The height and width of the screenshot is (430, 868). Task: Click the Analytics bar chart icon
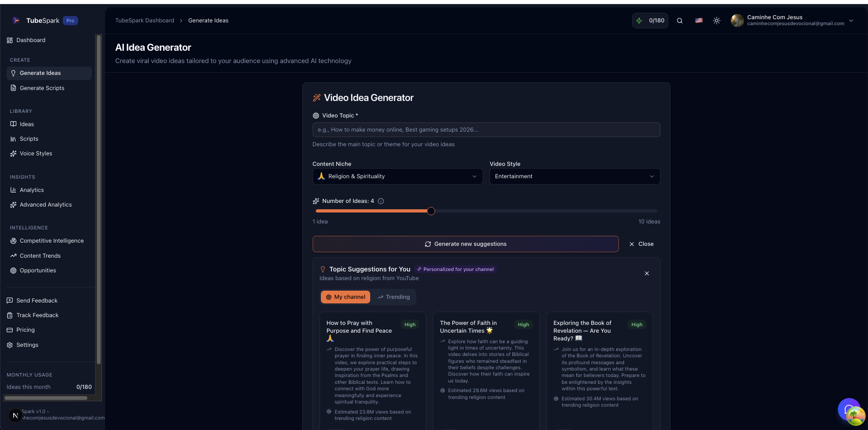pos(13,190)
